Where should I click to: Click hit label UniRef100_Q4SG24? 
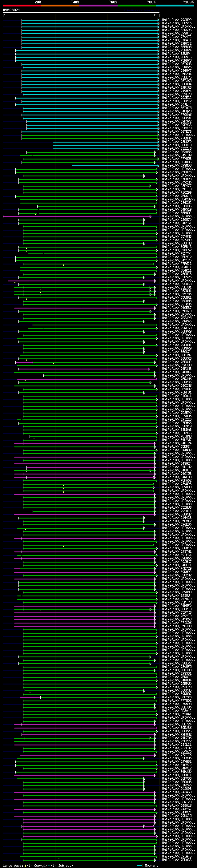tap(177, 464)
